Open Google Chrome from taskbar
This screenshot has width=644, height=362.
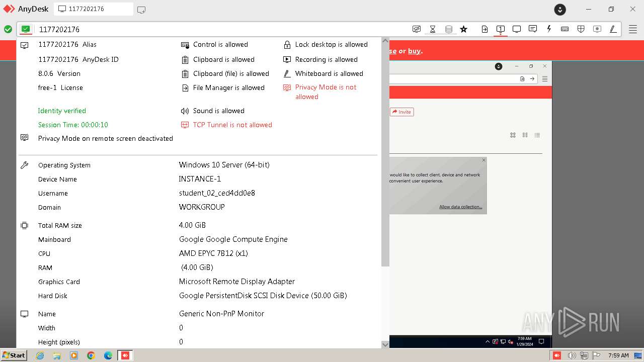click(x=91, y=355)
